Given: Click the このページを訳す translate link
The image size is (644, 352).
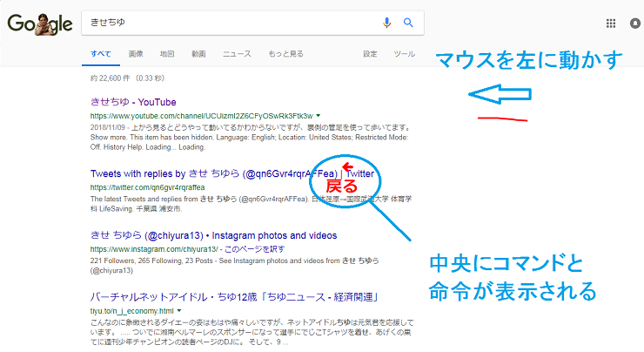Looking at the screenshot, I should pos(255,249).
